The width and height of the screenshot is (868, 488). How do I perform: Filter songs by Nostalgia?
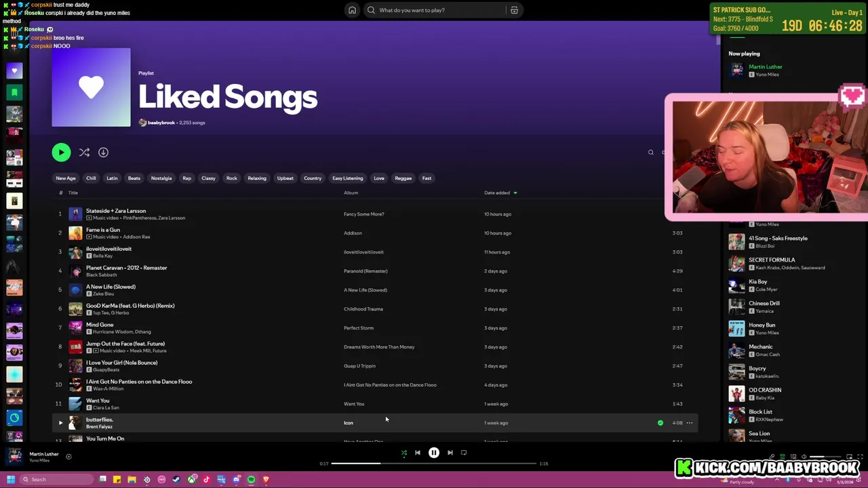[x=161, y=178]
